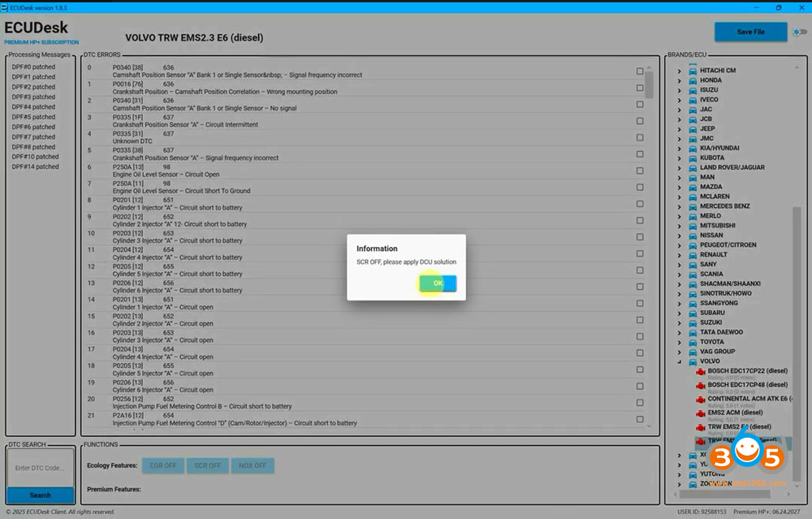
Task: Click the EMS2 ACM engine icon
Action: pos(700,413)
